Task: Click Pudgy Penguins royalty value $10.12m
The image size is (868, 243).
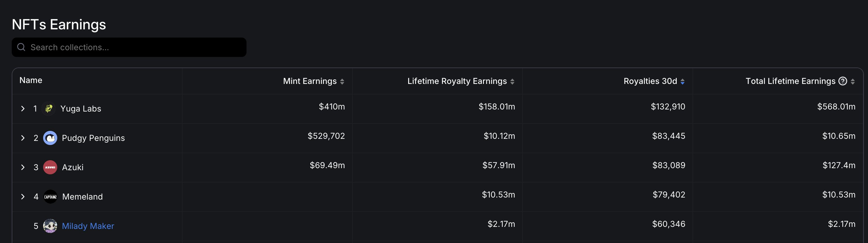Action: [x=499, y=136]
